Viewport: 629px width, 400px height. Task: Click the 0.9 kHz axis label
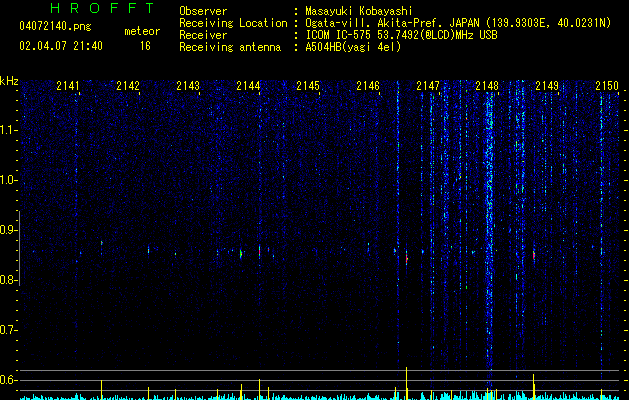coord(8,230)
